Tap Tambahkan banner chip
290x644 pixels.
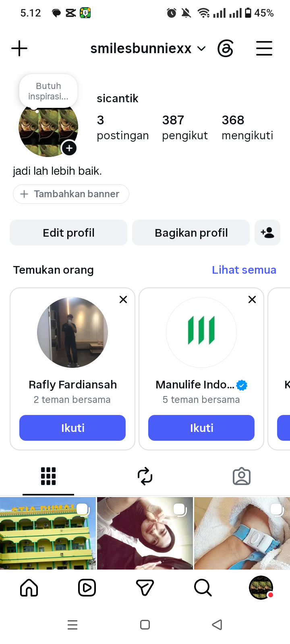[71, 194]
